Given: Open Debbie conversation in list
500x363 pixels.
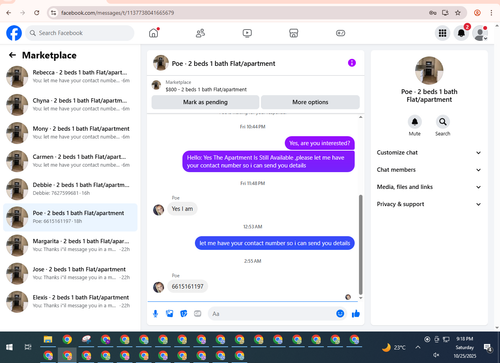Looking at the screenshot, I should click(x=70, y=189).
